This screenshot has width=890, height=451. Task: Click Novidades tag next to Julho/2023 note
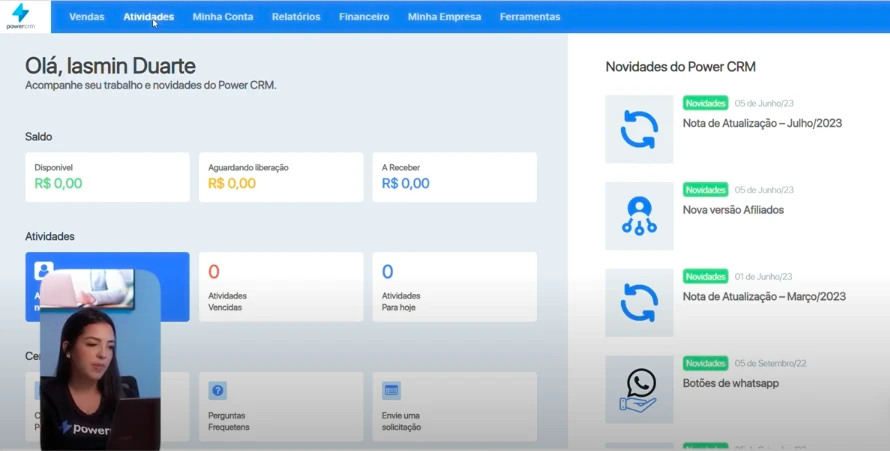(x=705, y=103)
